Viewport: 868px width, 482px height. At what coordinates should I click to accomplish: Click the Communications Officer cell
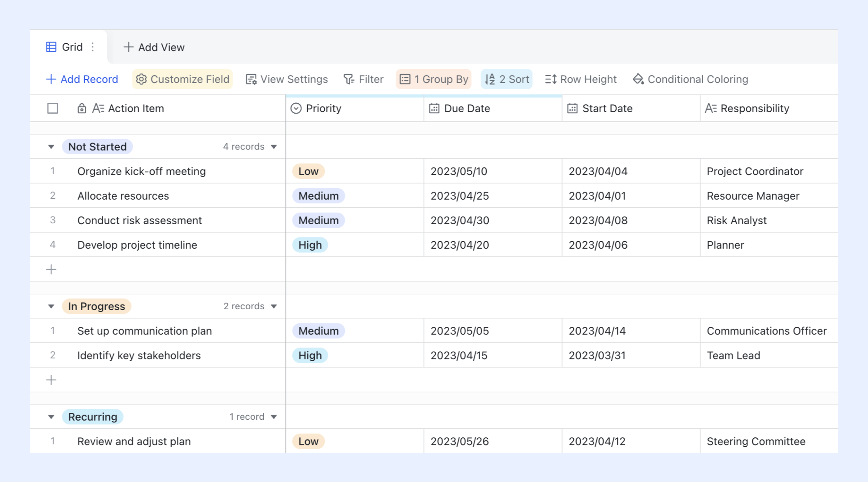click(769, 331)
